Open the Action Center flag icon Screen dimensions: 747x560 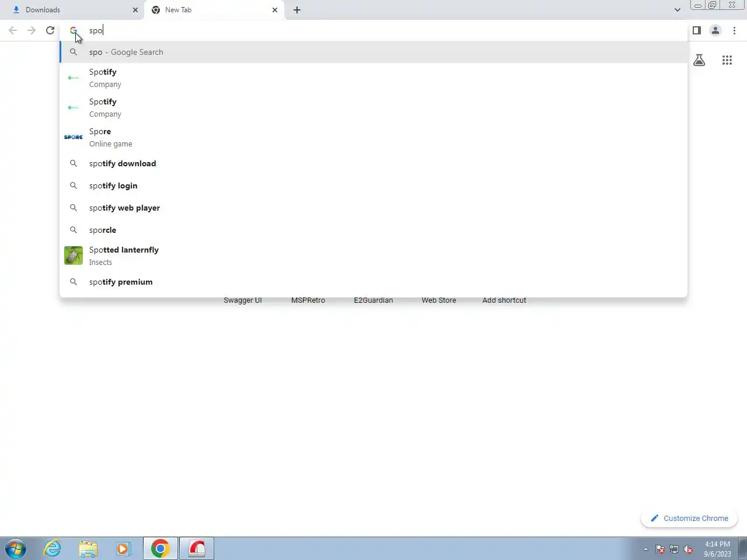tap(660, 549)
